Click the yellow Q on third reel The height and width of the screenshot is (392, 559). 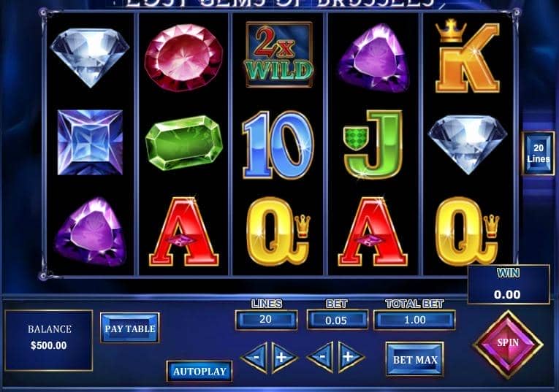(278, 231)
